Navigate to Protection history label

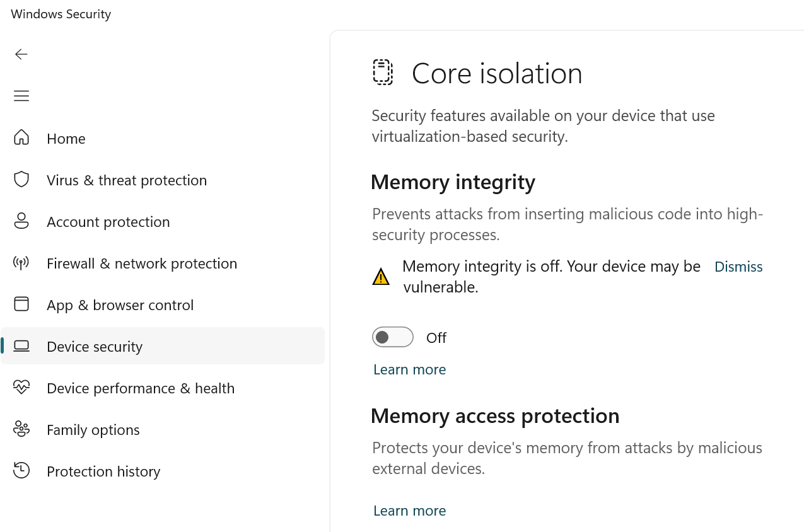point(103,471)
